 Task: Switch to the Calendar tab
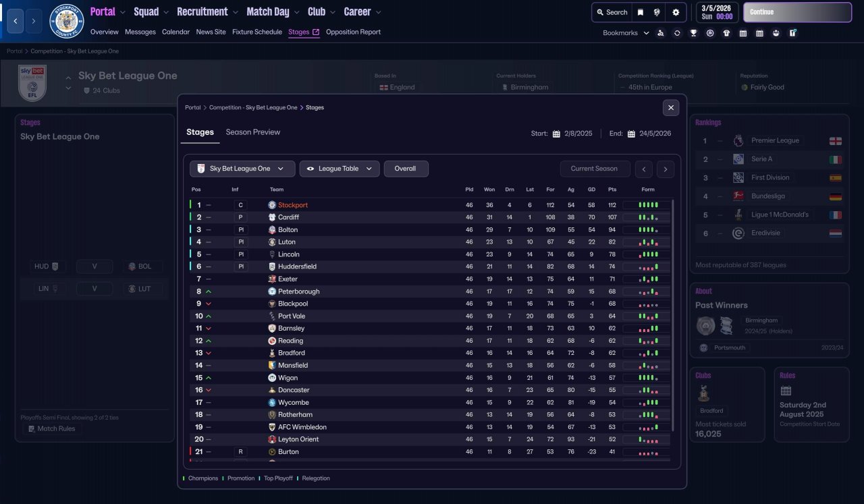[176, 32]
